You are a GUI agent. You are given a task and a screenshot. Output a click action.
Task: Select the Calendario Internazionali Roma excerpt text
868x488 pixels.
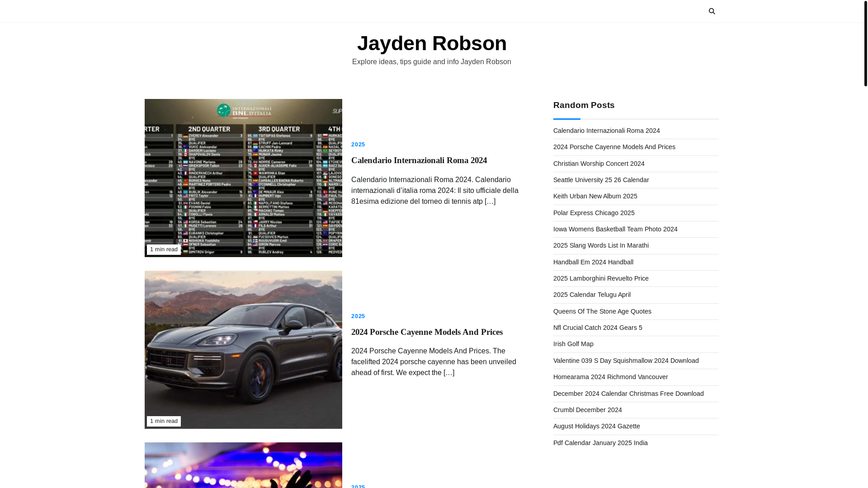coord(435,191)
